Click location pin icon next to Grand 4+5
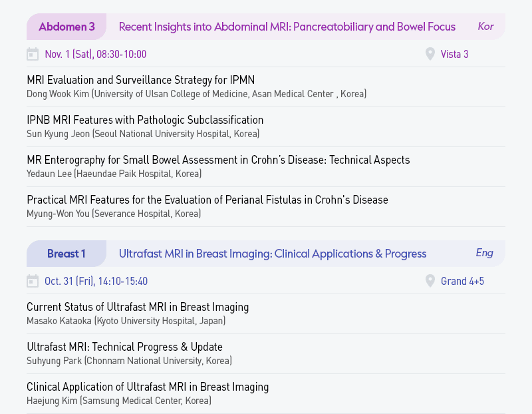Viewport: 532px width, 414px height. pyautogui.click(x=430, y=281)
